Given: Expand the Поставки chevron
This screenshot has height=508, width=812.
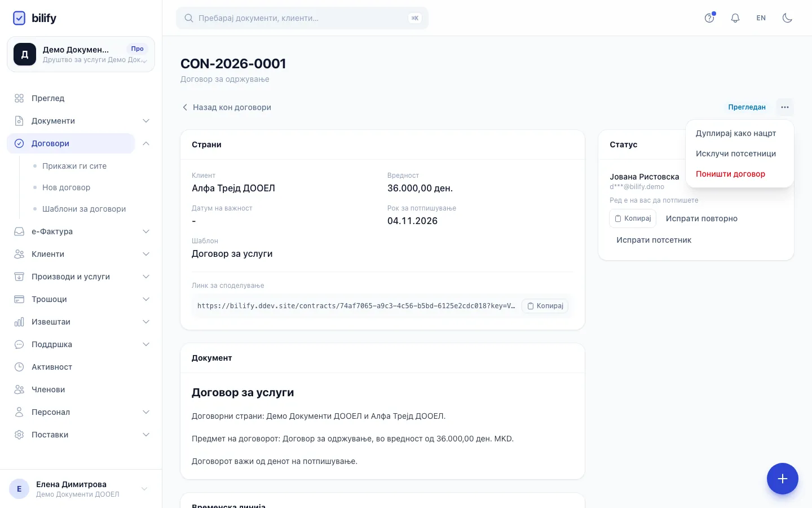Looking at the screenshot, I should (146, 435).
